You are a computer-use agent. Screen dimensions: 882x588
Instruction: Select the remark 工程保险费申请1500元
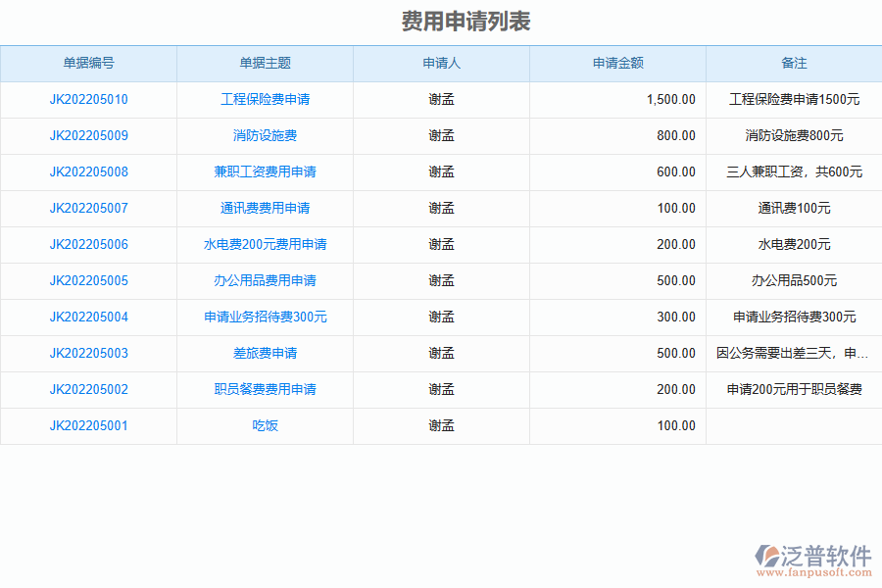[x=794, y=100]
